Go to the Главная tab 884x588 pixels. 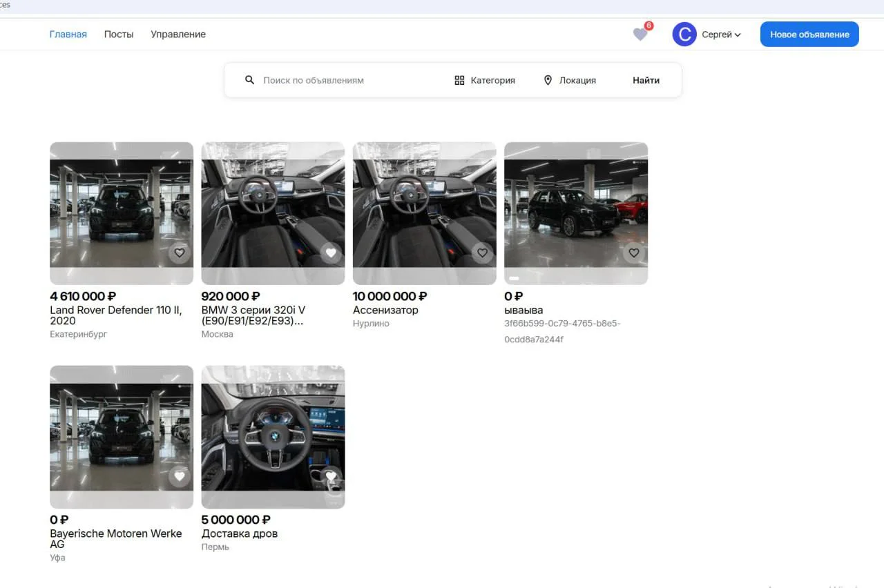[x=68, y=35]
